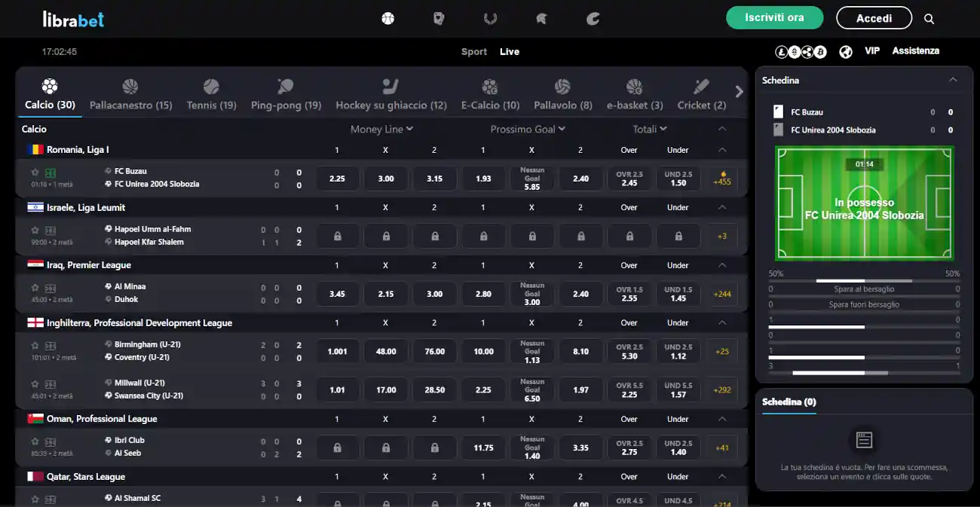This screenshot has width=980, height=507.
Task: Click the laurel wreath icon in header
Action: point(490,18)
